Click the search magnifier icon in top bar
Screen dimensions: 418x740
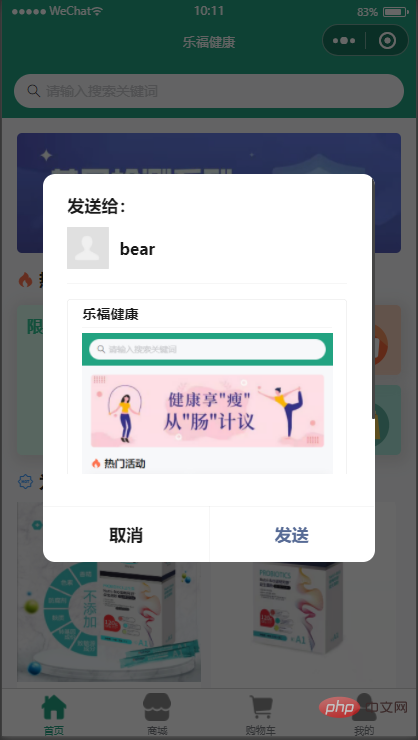coord(33,91)
